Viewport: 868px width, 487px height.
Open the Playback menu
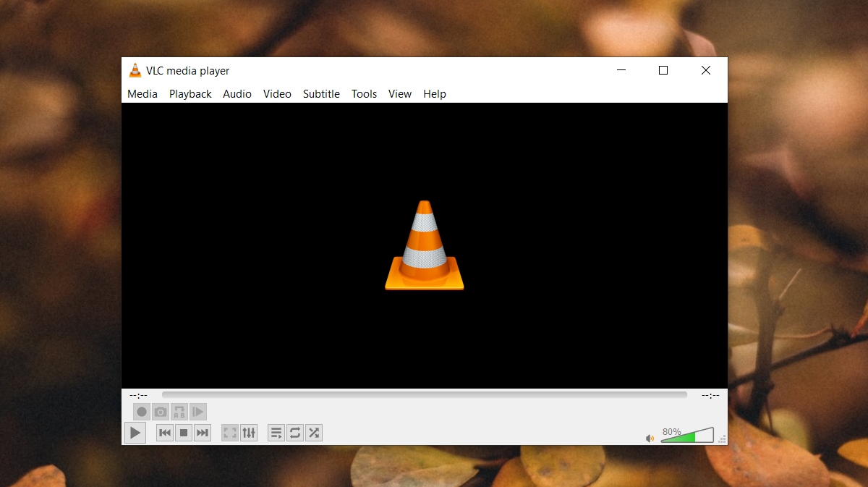pos(190,94)
